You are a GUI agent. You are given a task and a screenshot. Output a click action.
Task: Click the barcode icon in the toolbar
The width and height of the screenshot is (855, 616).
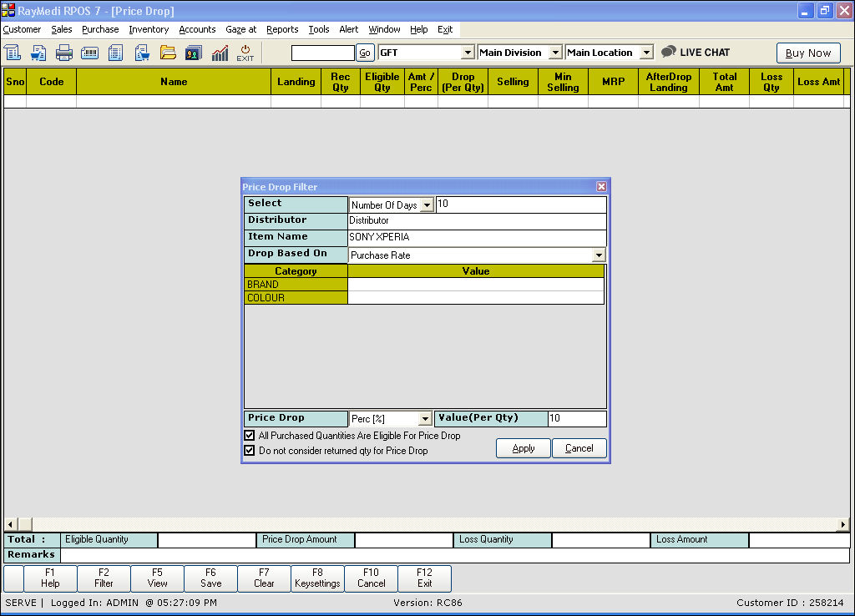[90, 53]
